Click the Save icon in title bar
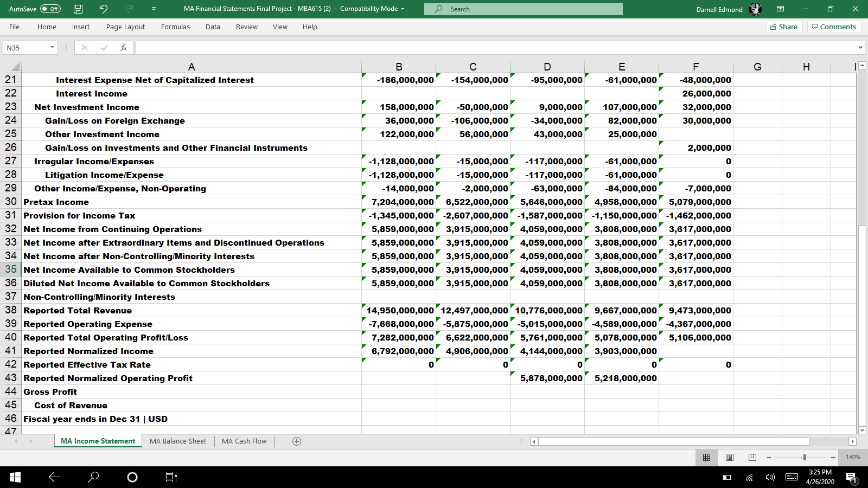 (x=78, y=9)
